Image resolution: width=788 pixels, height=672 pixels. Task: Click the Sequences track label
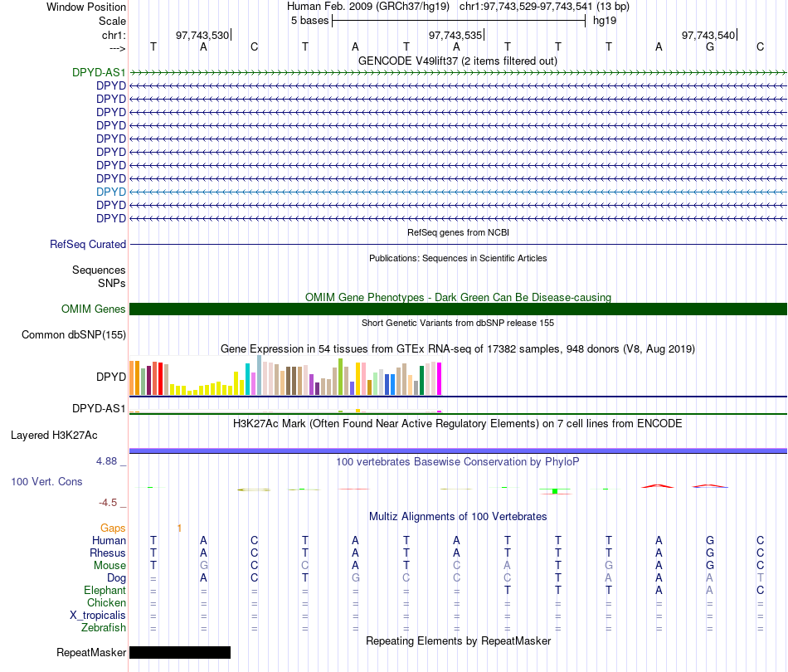tap(99, 270)
